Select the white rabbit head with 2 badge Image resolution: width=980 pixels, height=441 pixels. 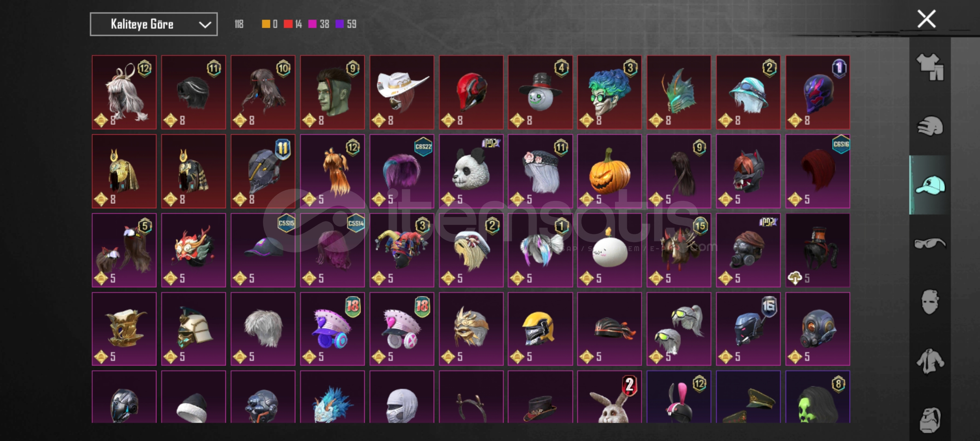609,397
